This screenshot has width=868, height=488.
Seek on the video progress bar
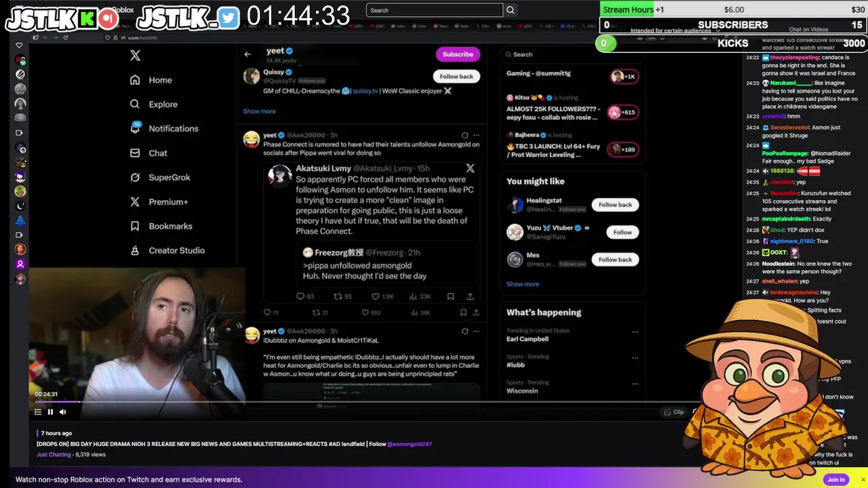pos(370,402)
